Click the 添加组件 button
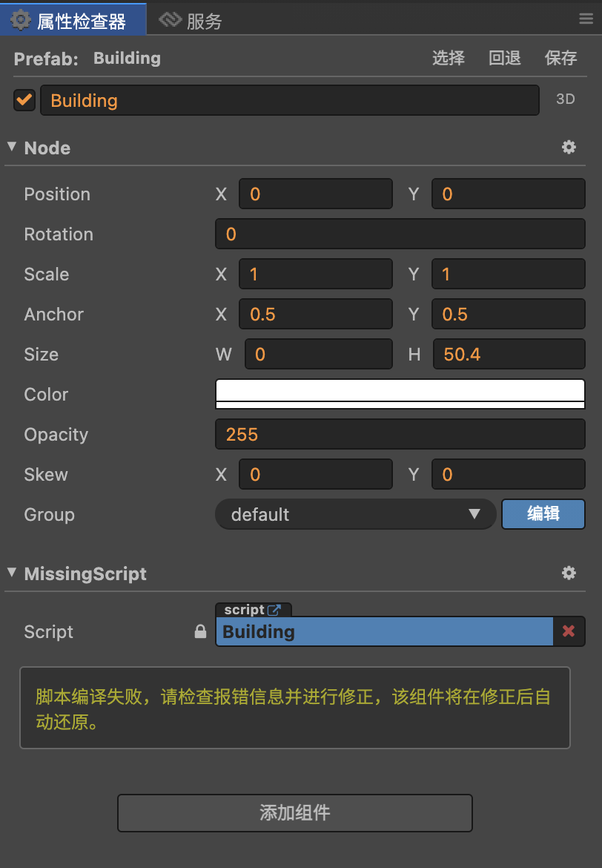Image resolution: width=602 pixels, height=868 pixels. 294,812
